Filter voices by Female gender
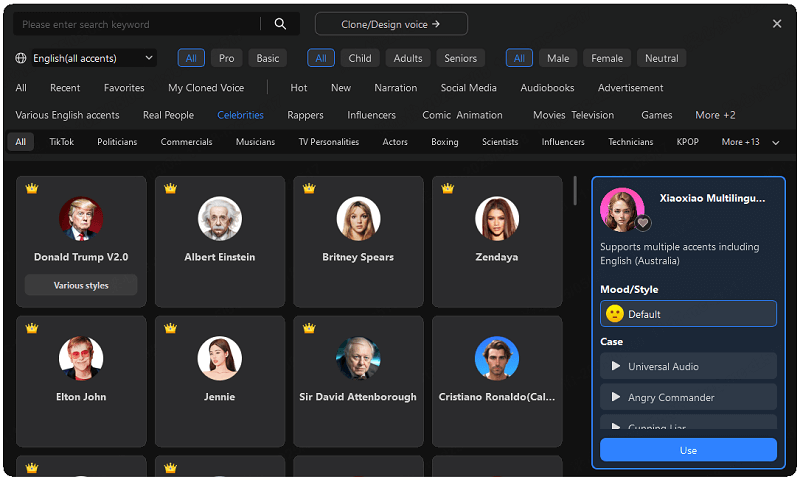 tap(607, 58)
